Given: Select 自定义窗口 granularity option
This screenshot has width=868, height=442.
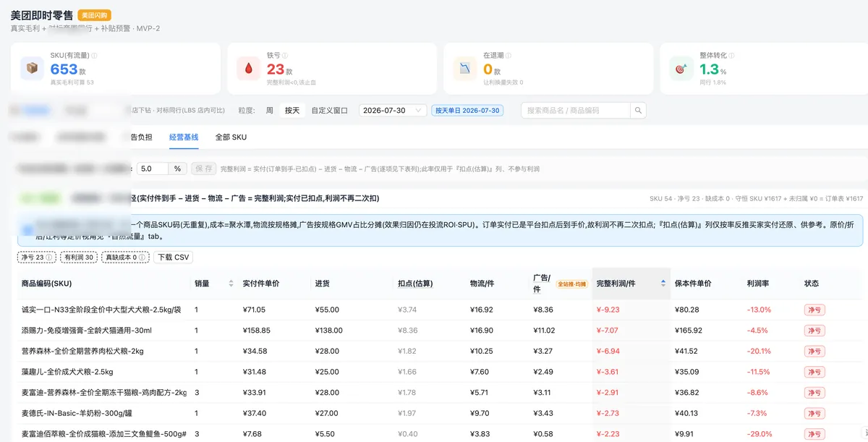Looking at the screenshot, I should (330, 111).
